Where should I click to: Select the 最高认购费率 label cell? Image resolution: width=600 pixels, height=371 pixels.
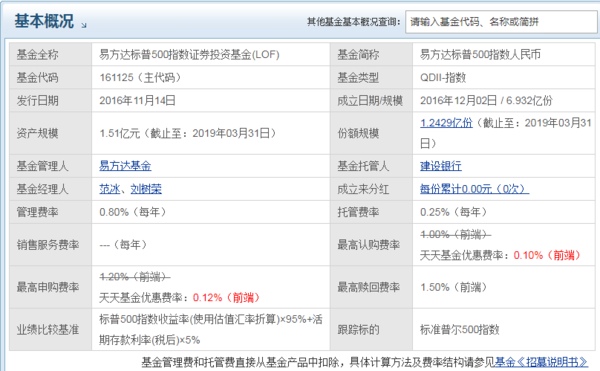(x=372, y=245)
